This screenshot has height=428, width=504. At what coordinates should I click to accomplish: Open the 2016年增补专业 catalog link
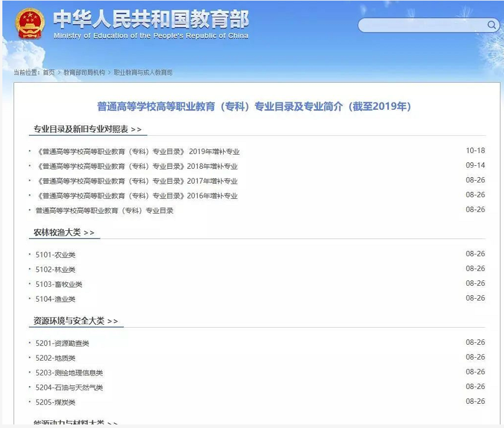point(136,196)
